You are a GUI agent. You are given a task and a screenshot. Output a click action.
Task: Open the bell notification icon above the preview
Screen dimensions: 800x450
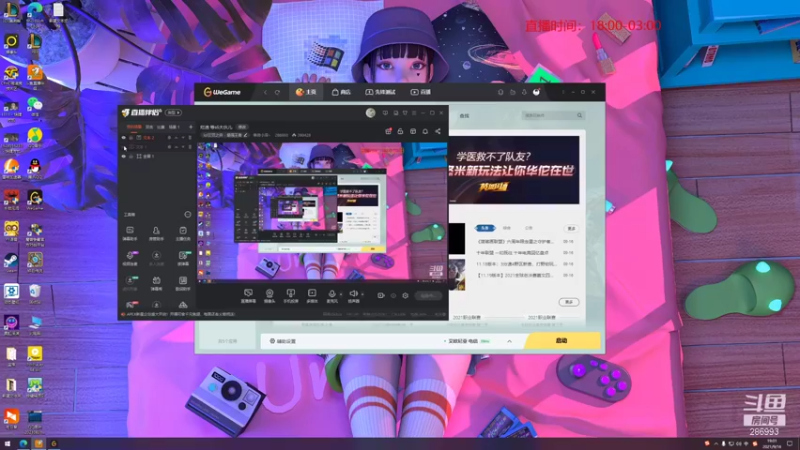tap(425, 131)
